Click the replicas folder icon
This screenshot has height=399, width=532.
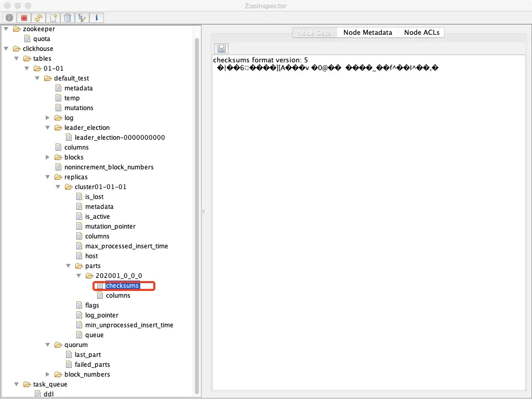(58, 177)
